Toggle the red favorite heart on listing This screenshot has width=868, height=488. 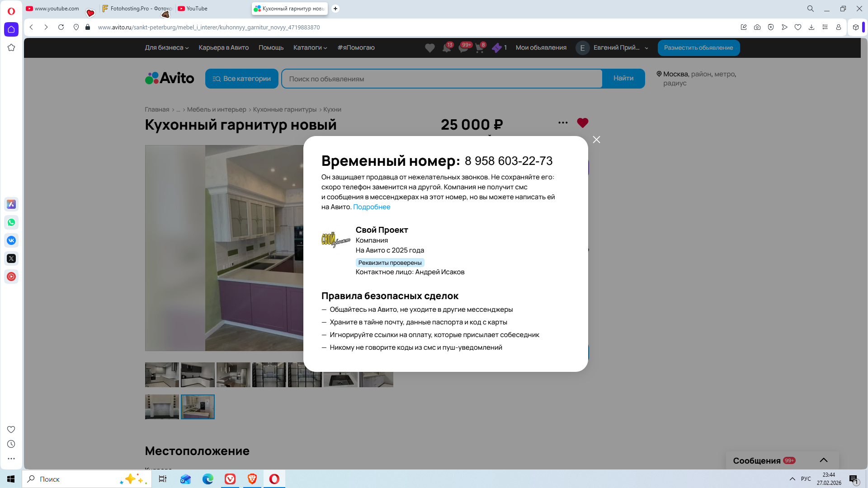pyautogui.click(x=583, y=122)
